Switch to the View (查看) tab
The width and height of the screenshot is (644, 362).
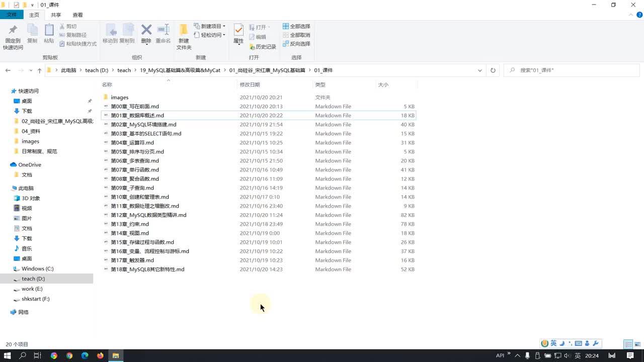coord(78,15)
